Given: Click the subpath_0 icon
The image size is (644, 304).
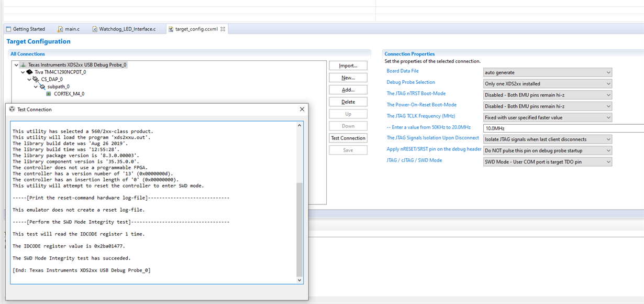Looking at the screenshot, I should click(x=42, y=86).
